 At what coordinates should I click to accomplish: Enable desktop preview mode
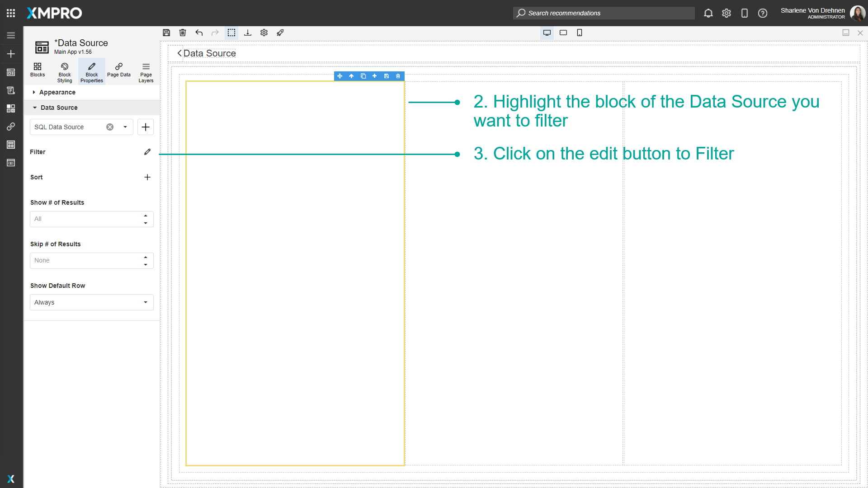[547, 33]
